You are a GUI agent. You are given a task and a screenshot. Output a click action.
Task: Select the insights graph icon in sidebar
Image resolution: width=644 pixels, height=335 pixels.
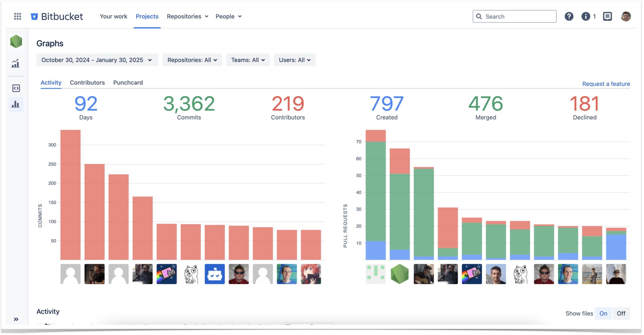pyautogui.click(x=16, y=63)
